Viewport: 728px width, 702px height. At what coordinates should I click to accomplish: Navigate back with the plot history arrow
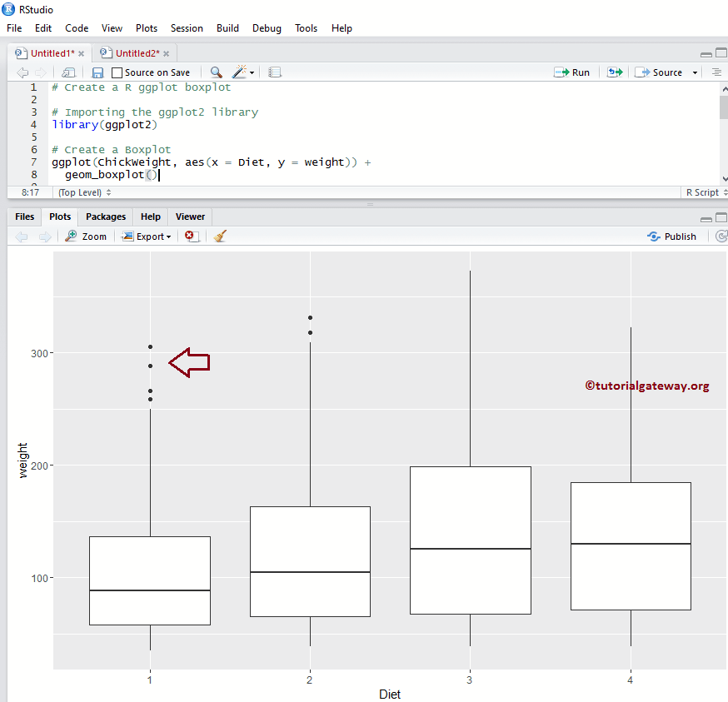pos(22,236)
